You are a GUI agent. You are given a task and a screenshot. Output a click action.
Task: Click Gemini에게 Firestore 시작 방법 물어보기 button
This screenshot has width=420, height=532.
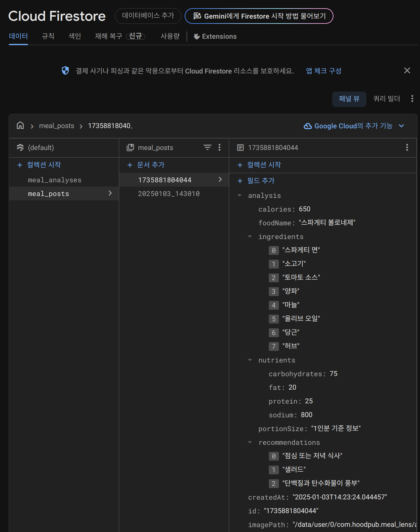[259, 16]
